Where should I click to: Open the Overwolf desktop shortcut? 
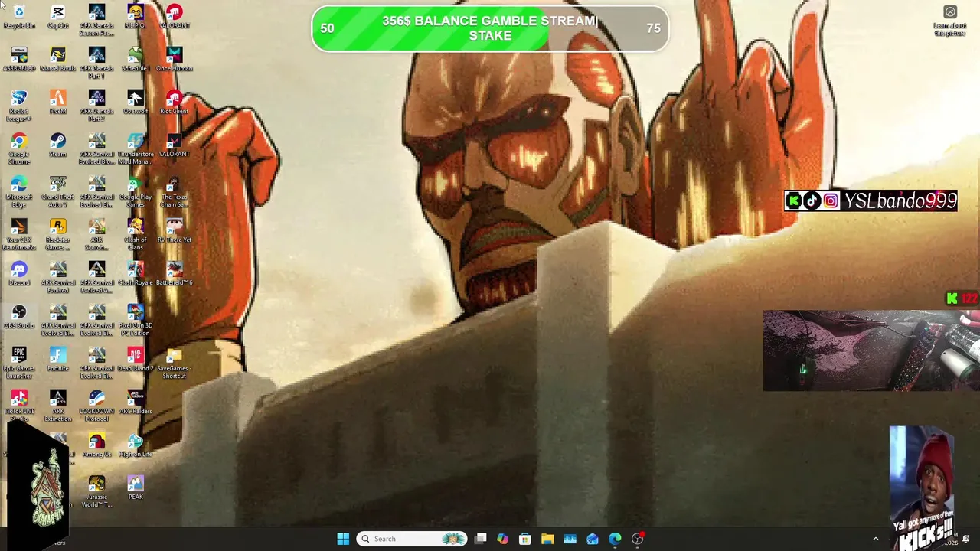click(x=136, y=103)
